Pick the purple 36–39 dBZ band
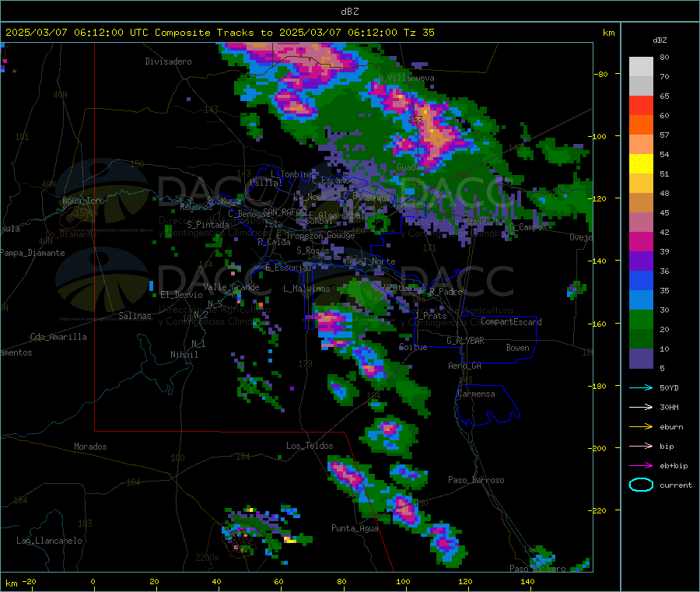 click(x=641, y=261)
